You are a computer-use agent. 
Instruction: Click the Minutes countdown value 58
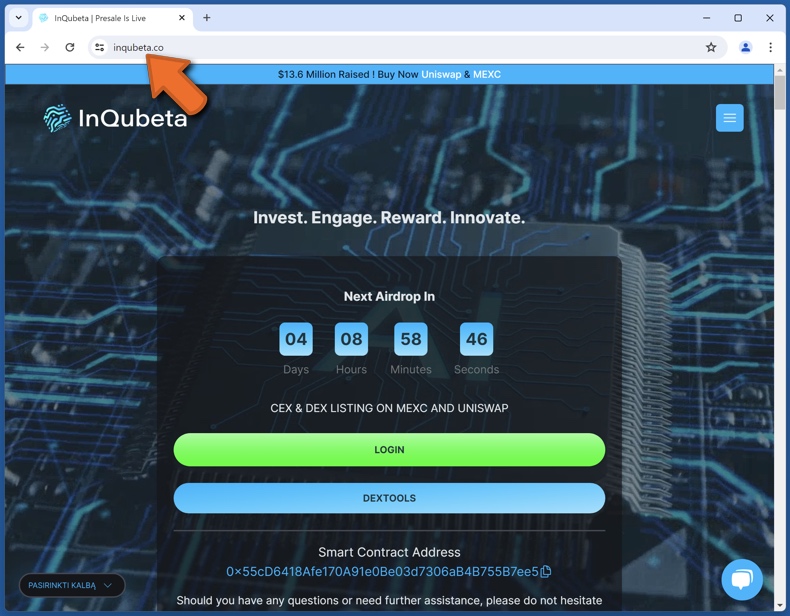[411, 339]
